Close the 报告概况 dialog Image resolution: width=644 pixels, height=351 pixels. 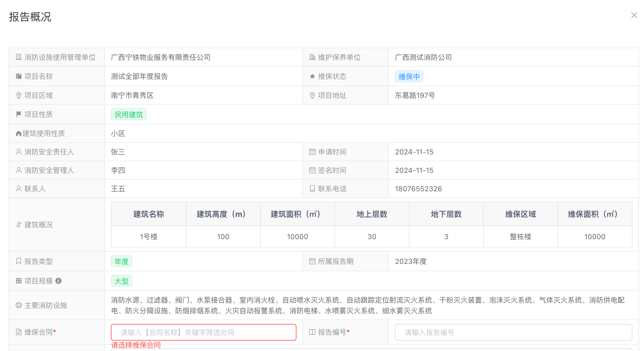634,15
